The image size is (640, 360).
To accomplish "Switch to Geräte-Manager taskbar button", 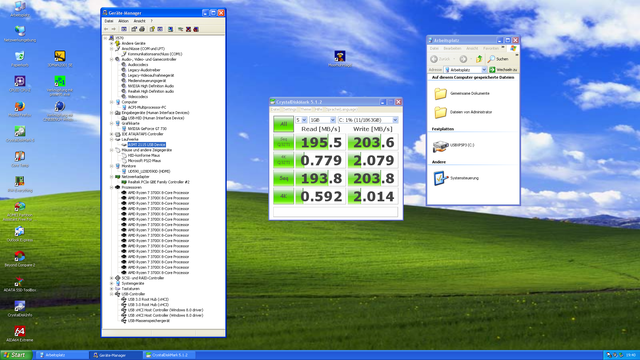I will tap(116, 355).
